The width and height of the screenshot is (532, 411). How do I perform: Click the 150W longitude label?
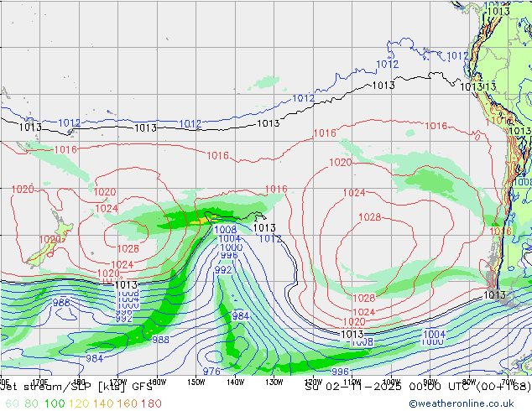(196, 382)
